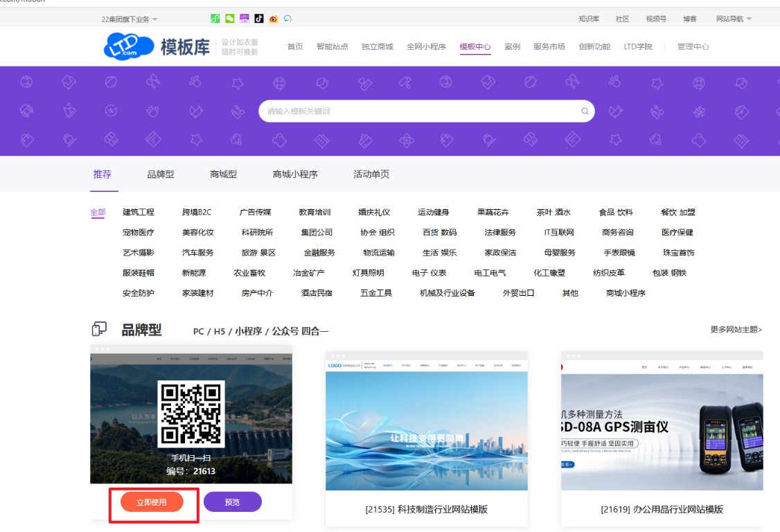The image size is (780, 532).
Task: Open 博客 in the top bar
Action: pos(689,19)
